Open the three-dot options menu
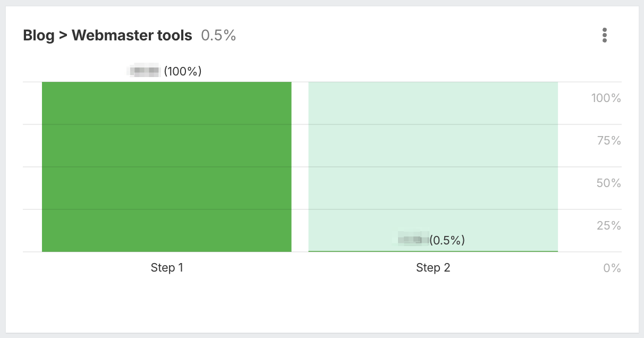644x338 pixels. 604,35
